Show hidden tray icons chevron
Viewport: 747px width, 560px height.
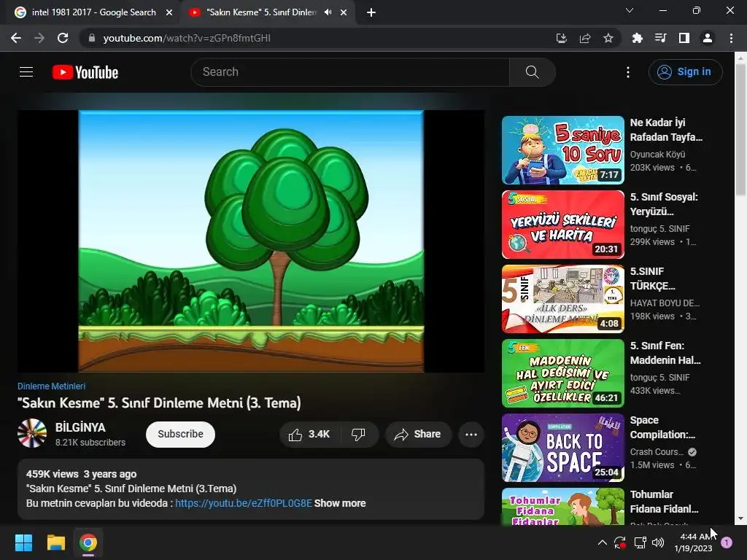pos(602,542)
